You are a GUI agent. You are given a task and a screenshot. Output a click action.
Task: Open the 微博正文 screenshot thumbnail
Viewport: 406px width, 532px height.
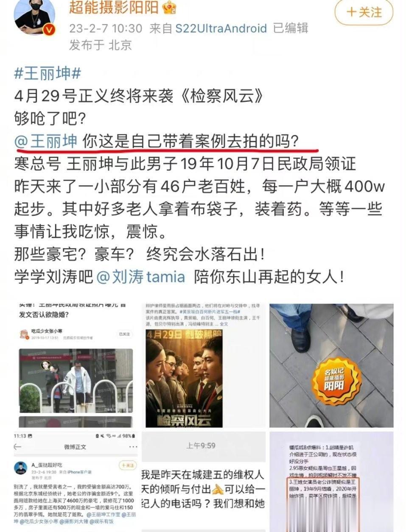[x=76, y=482]
